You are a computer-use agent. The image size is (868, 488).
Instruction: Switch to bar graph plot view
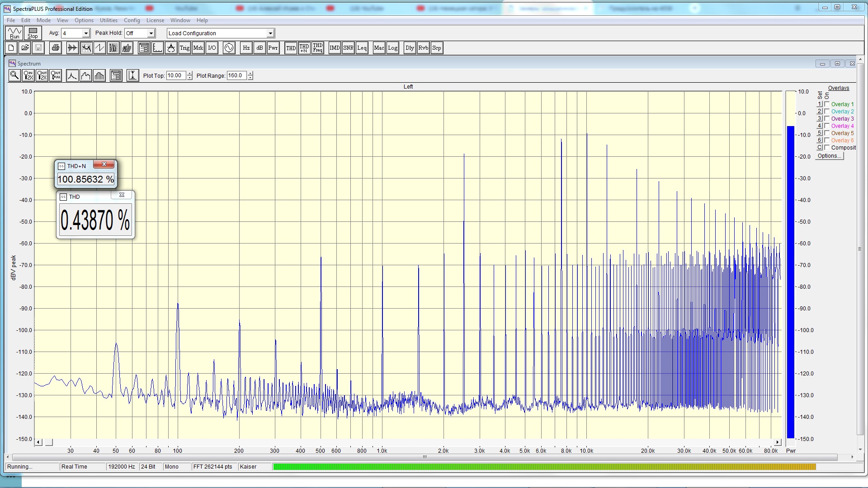99,75
